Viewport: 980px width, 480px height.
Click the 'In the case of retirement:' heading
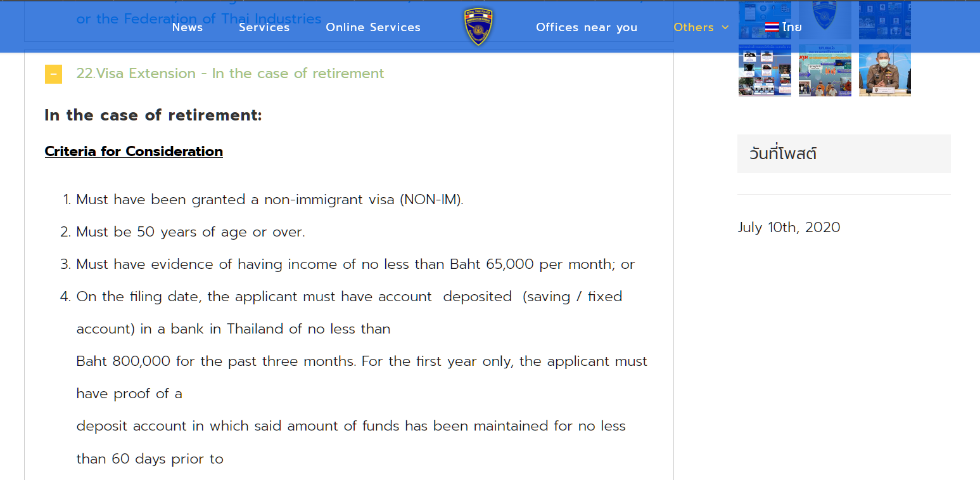pyautogui.click(x=153, y=115)
